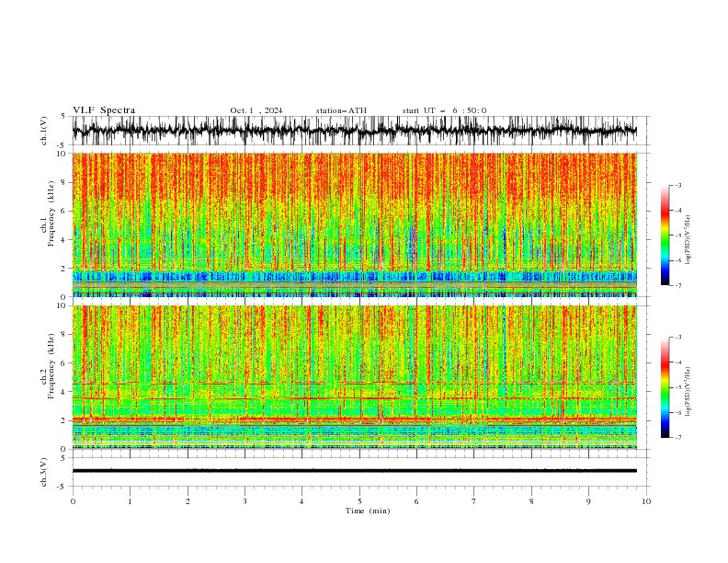Click the "start UT = 6 :50: 0" text
This screenshot has height=563, width=728.
tap(444, 110)
